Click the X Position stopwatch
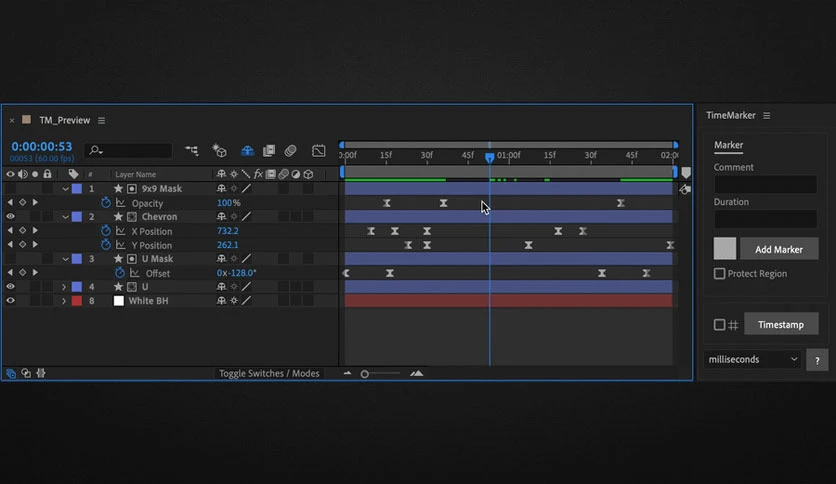This screenshot has height=484, width=836. pos(106,231)
